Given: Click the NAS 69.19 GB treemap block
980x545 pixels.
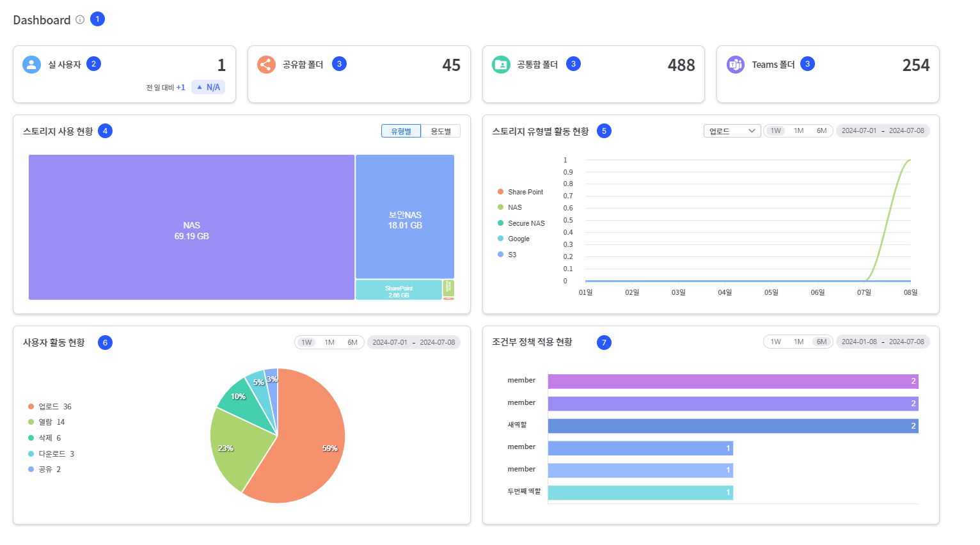Looking at the screenshot, I should [x=191, y=227].
